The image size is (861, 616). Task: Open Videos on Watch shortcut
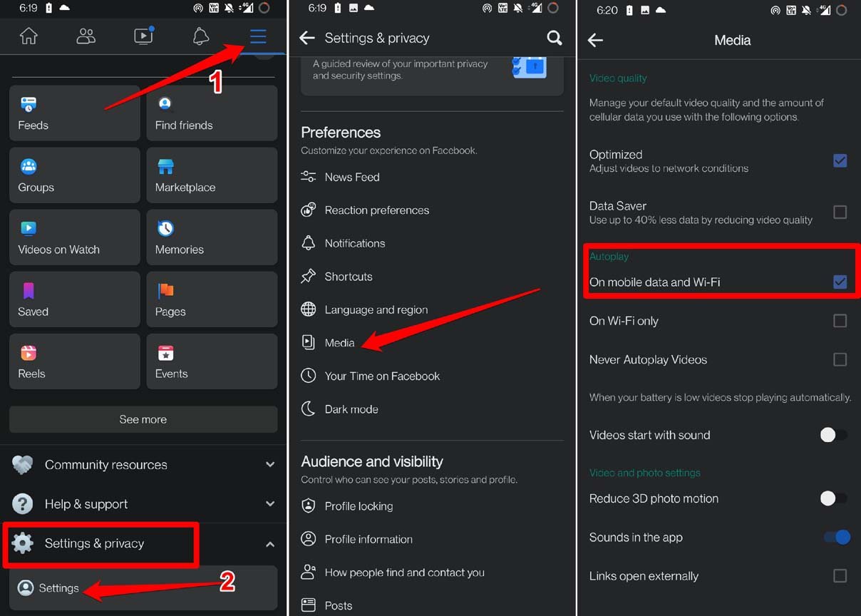75,237
